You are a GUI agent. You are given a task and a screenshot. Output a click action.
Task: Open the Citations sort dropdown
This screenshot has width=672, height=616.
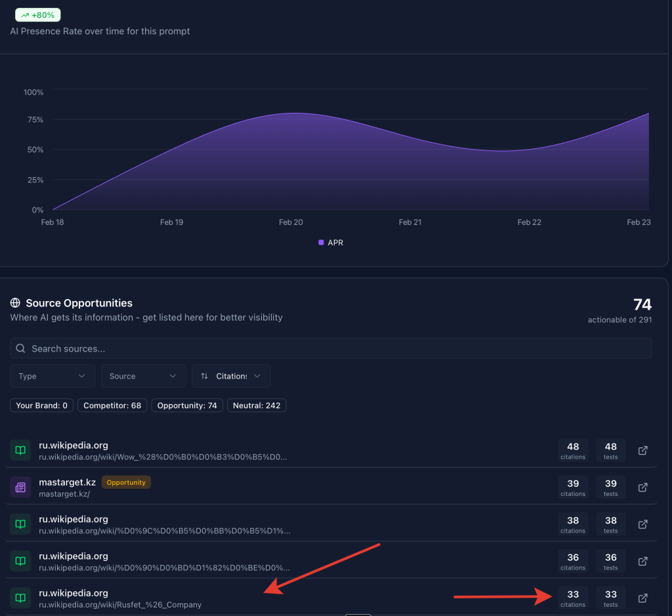231,376
